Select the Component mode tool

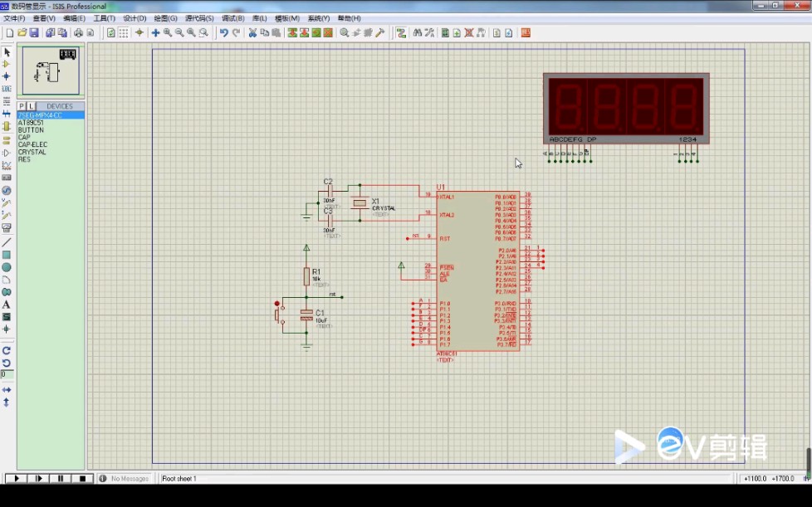tap(7, 64)
